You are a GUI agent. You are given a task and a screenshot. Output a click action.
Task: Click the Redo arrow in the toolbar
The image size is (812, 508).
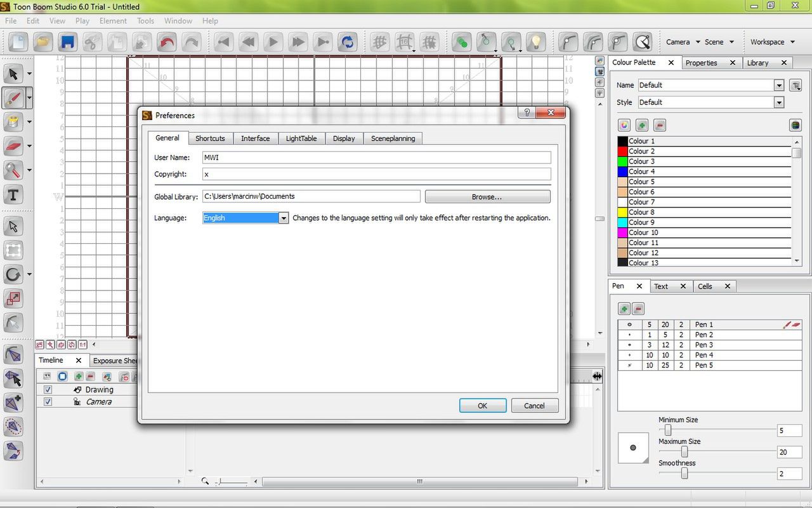(x=191, y=42)
